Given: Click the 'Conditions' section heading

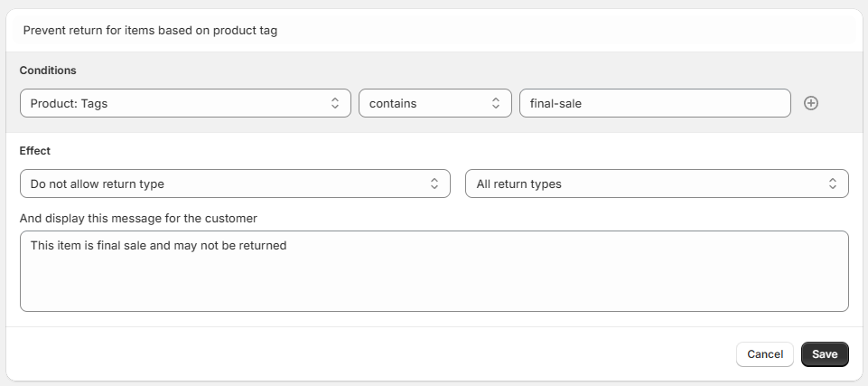Looking at the screenshot, I should point(48,71).
